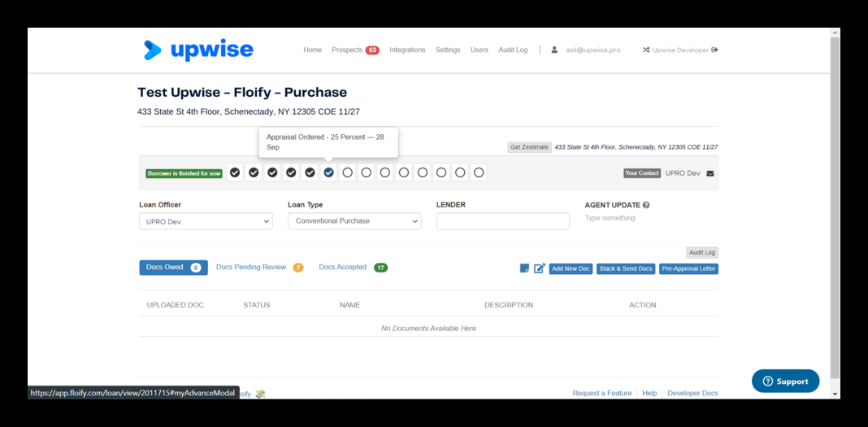Open Audit Log in the top navigation
The image size is (868, 427).
tap(513, 50)
